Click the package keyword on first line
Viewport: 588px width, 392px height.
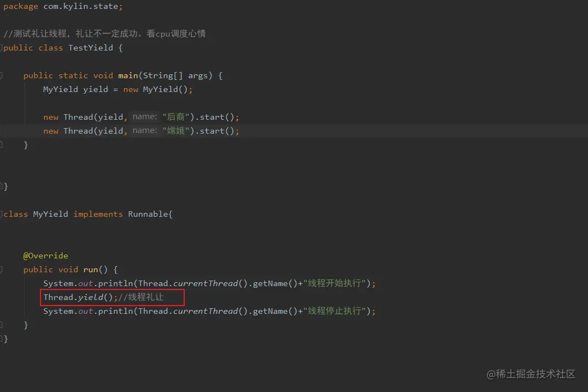coord(21,6)
